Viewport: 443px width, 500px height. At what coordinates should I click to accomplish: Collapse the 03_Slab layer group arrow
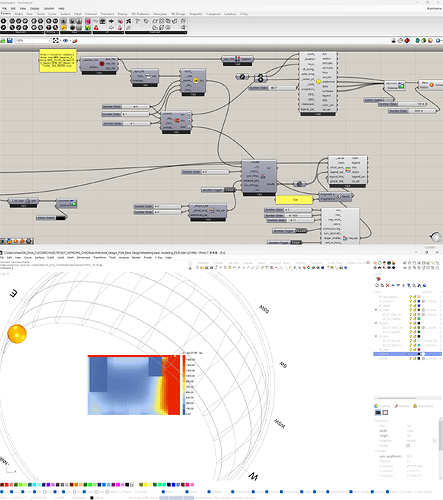[376, 310]
